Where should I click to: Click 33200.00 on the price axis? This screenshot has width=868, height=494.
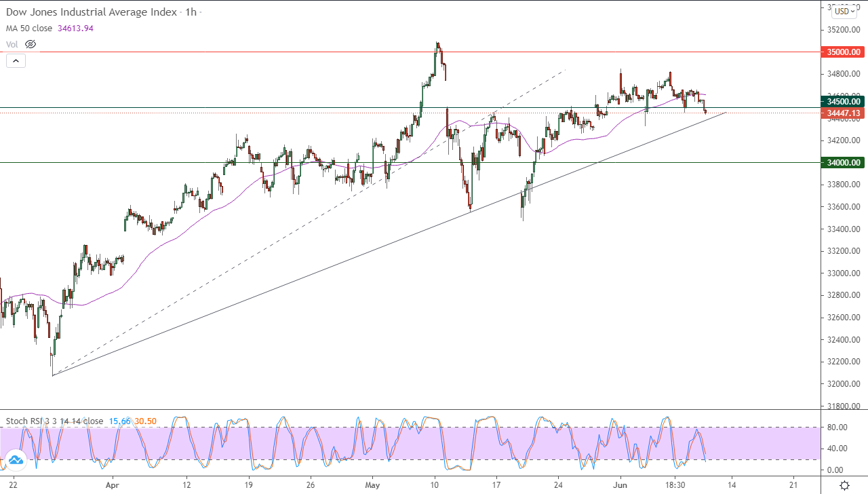coord(844,251)
